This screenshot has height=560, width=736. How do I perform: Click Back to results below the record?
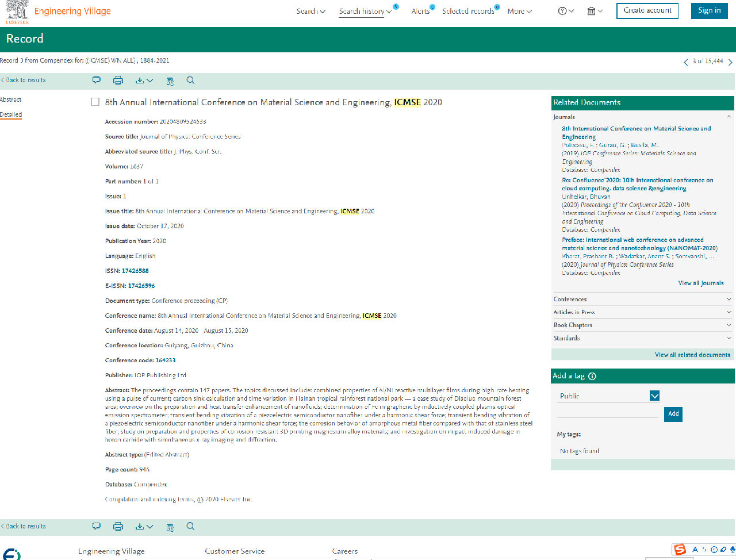pos(24,526)
